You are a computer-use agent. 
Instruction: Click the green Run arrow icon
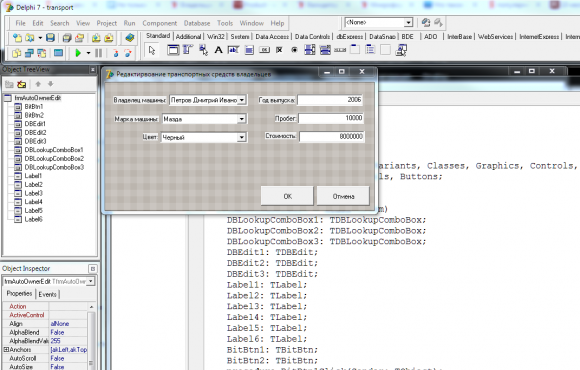78,53
